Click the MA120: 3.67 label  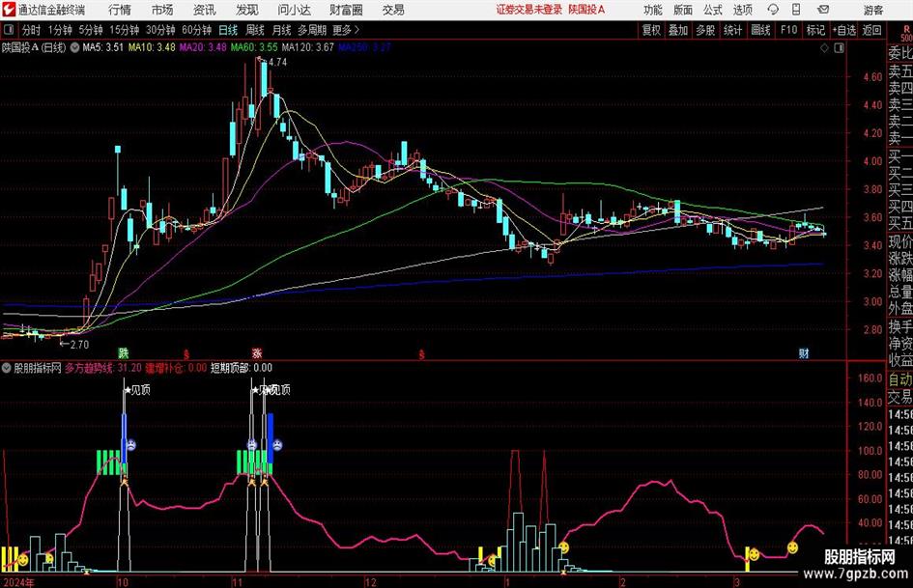[x=308, y=47]
